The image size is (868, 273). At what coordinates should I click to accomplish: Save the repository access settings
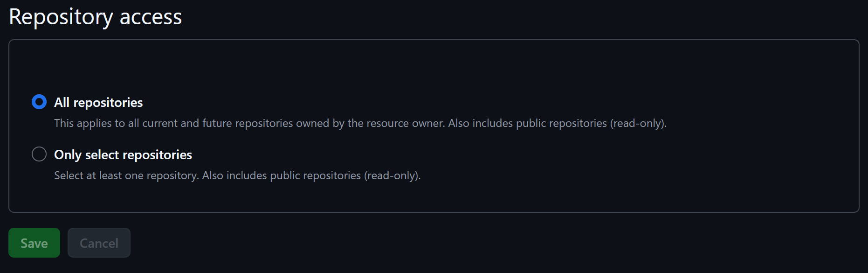(34, 243)
